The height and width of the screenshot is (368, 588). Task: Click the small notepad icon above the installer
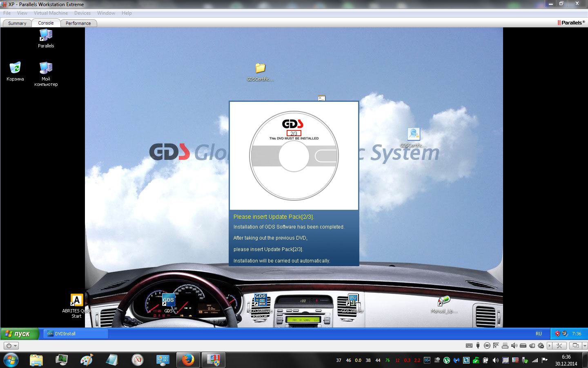point(322,98)
